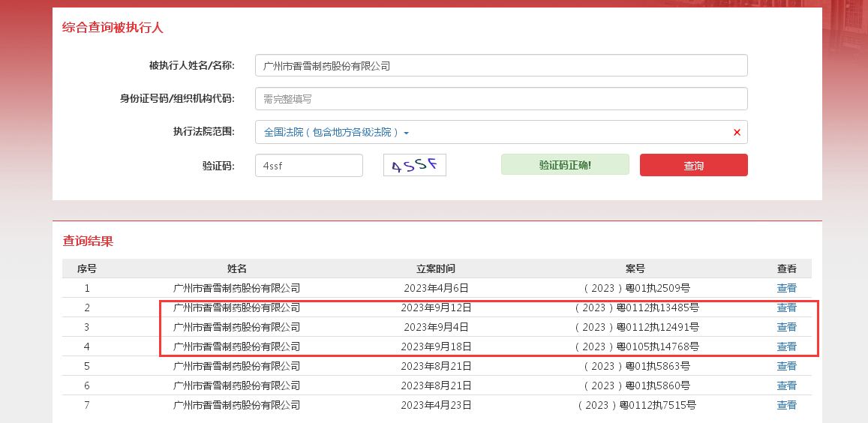The height and width of the screenshot is (423, 868).
Task: Select case number (2023)粤01执5860号
Action: coord(637,385)
